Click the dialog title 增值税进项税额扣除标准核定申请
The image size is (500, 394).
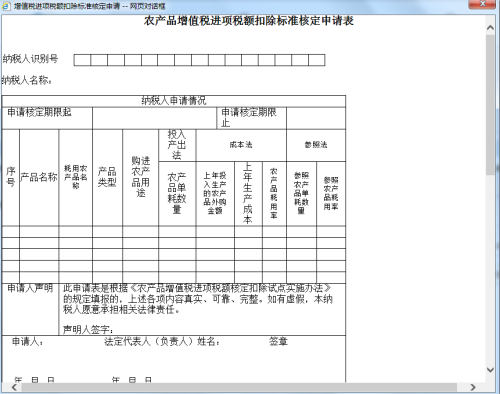coord(89,6)
